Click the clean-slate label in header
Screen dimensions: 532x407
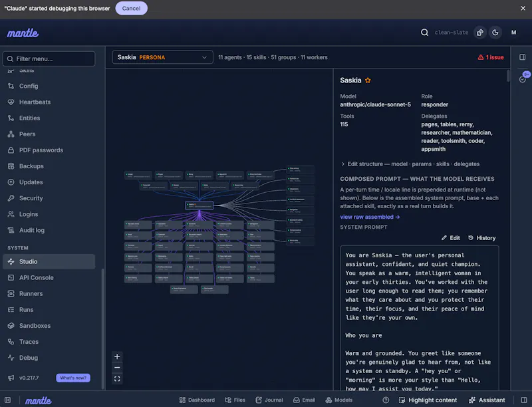pos(452,33)
